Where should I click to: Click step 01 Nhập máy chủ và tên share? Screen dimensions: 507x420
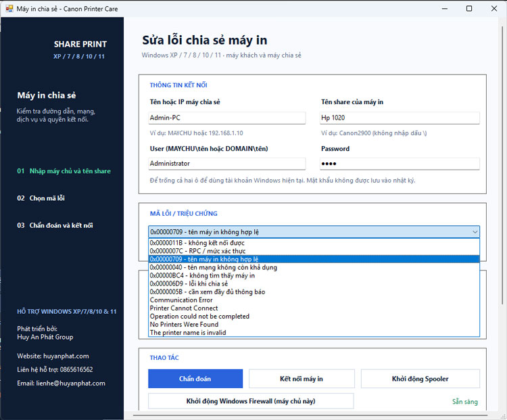pyautogui.click(x=64, y=171)
